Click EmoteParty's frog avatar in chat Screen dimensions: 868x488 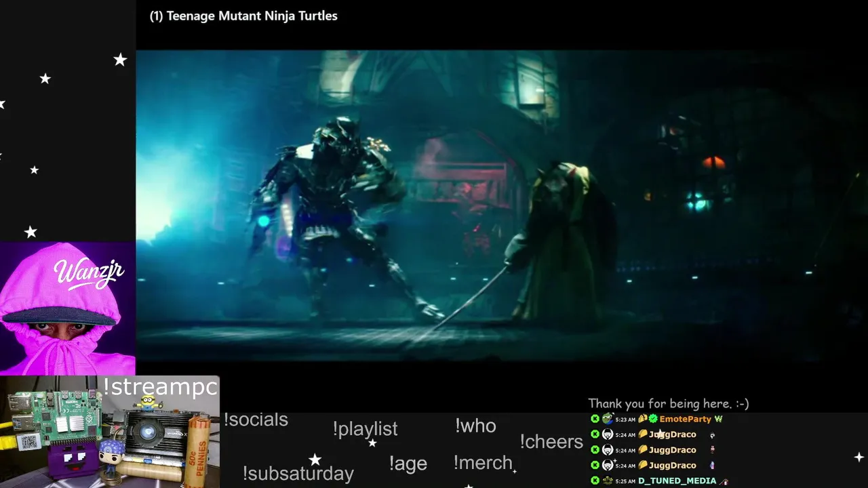(x=608, y=419)
